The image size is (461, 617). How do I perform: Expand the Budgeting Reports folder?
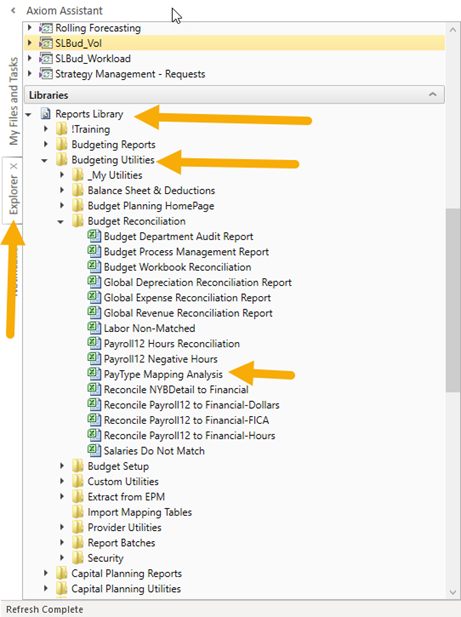46,144
